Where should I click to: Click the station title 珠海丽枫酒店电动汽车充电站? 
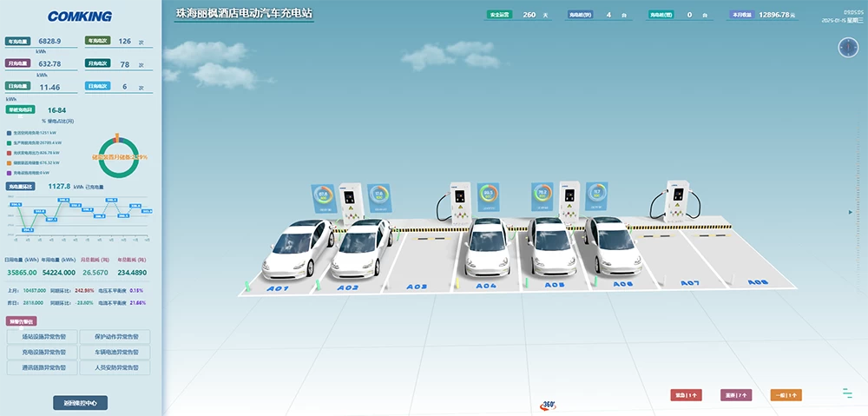(244, 13)
